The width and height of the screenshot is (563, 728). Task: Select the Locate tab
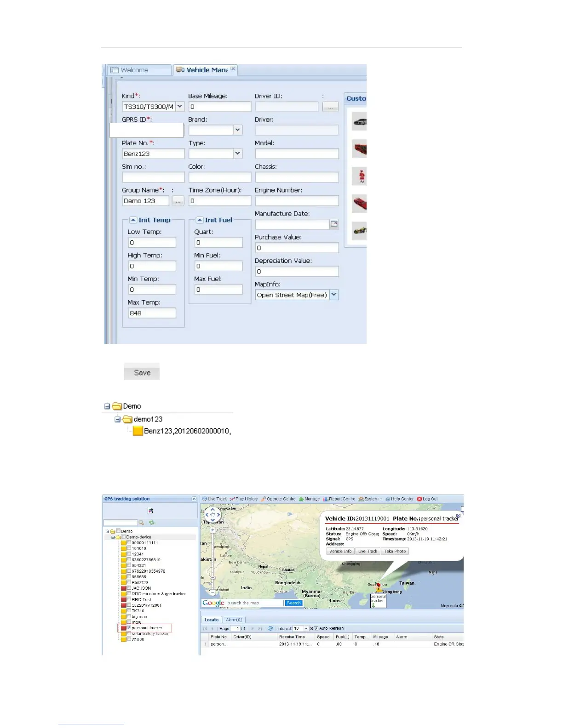coord(212,620)
